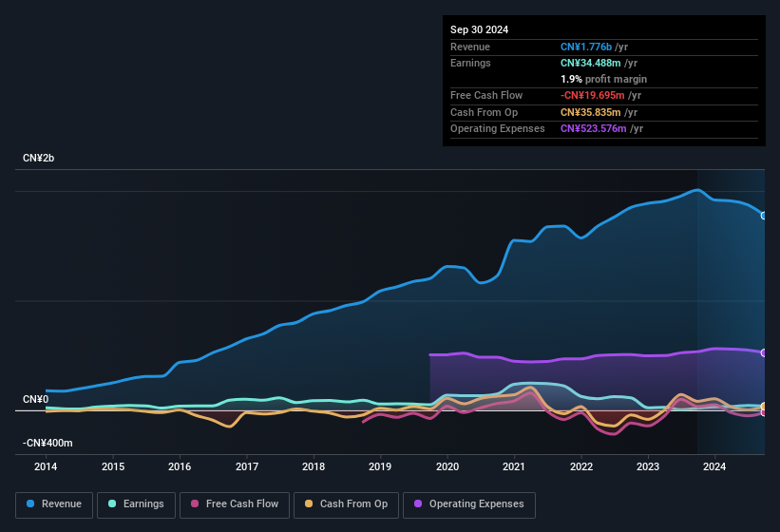Click the Sep 30 2024 tooltip date header
This screenshot has width=780, height=532.
click(480, 29)
